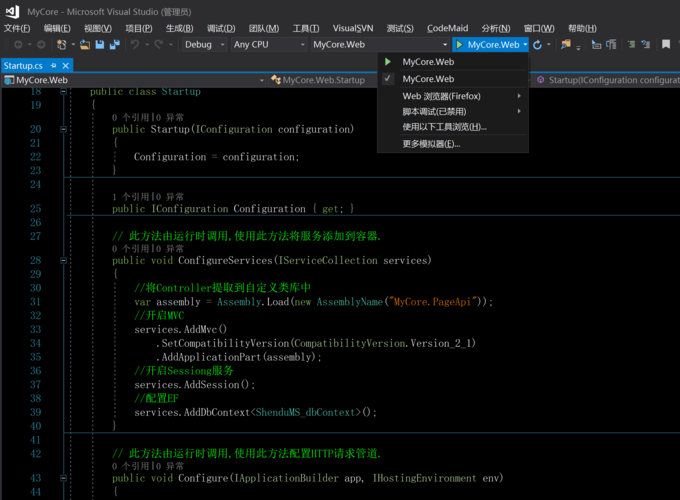This screenshot has width=680, height=500.
Task: Collapse the Startup constructor at line 20
Action: 64,129
